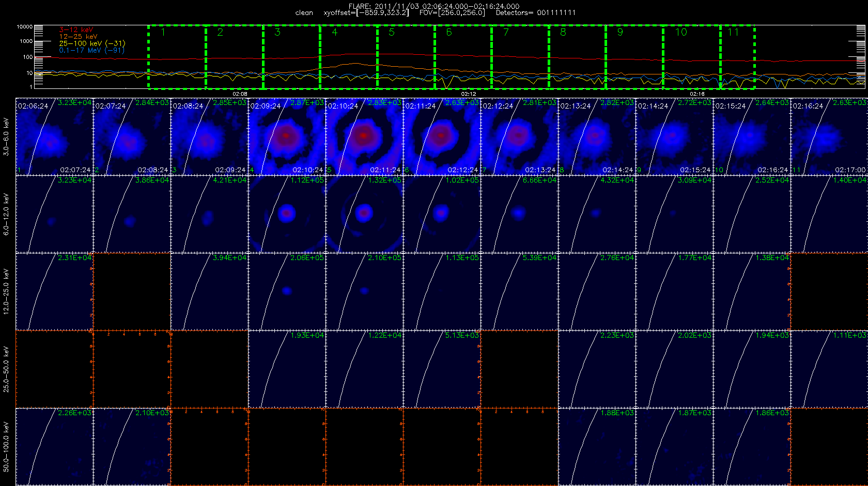This screenshot has height=486, width=868.
Task: Open the 3-6 keV image at 02:14:24
Action: pyautogui.click(x=674, y=136)
